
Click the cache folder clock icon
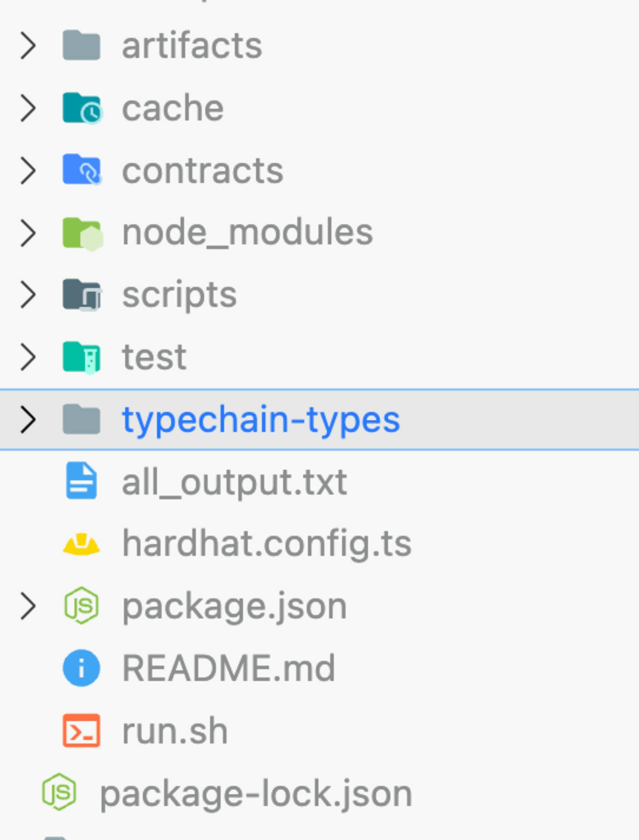click(82, 108)
